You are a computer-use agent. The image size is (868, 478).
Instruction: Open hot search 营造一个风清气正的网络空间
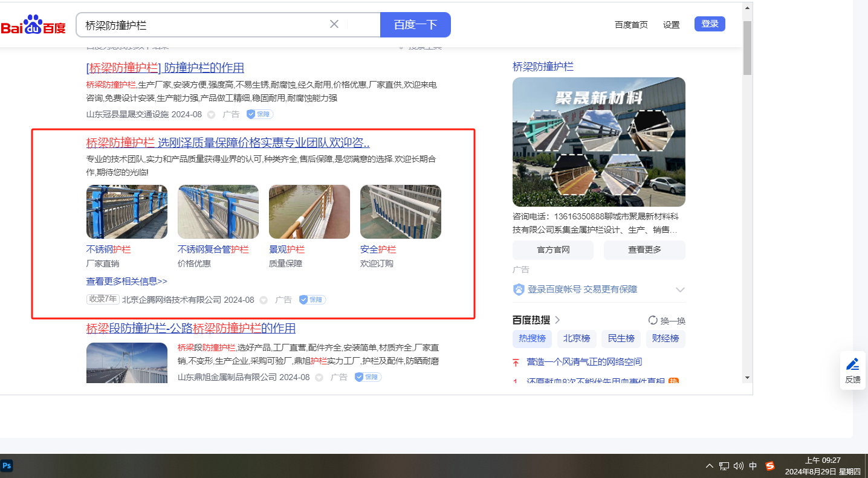click(x=585, y=362)
